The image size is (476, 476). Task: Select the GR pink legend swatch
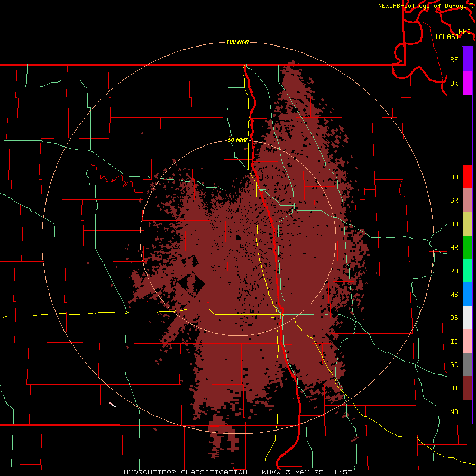(x=467, y=200)
